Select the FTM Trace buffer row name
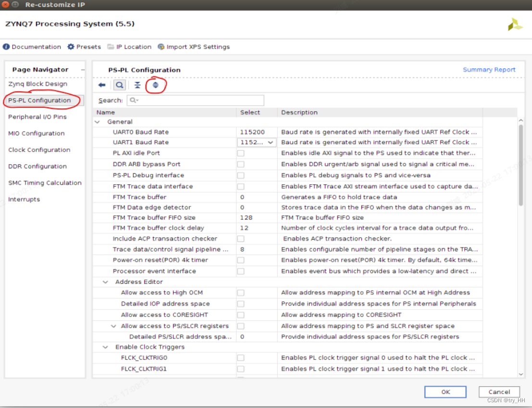 click(139, 197)
